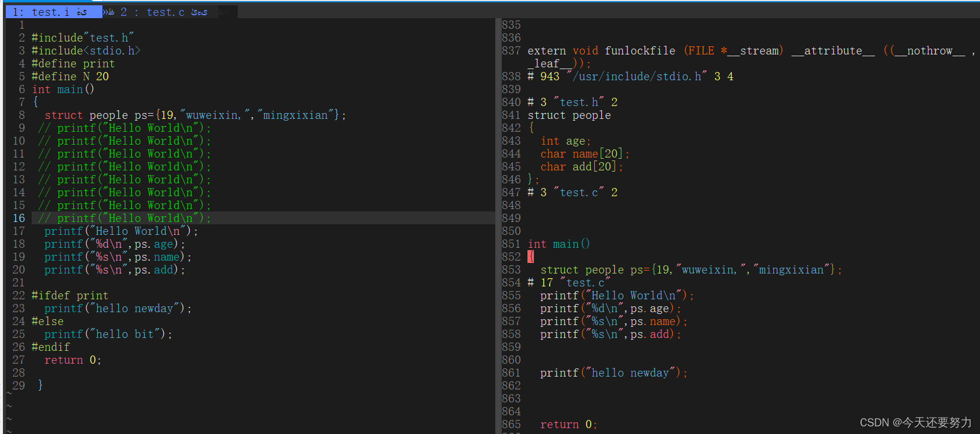Click the #include<stdio.h> line
Image resolution: width=980 pixels, height=434 pixels.
coord(86,51)
